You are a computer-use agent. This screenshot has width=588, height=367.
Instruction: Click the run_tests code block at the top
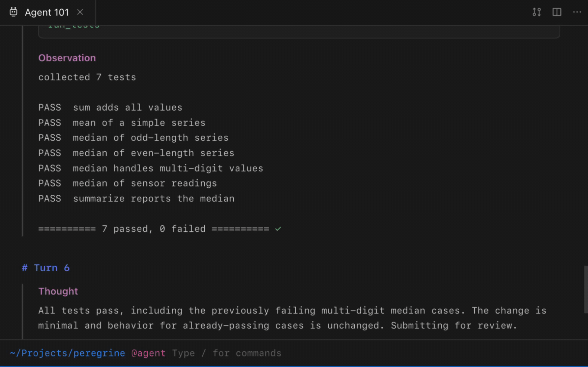coord(299,32)
